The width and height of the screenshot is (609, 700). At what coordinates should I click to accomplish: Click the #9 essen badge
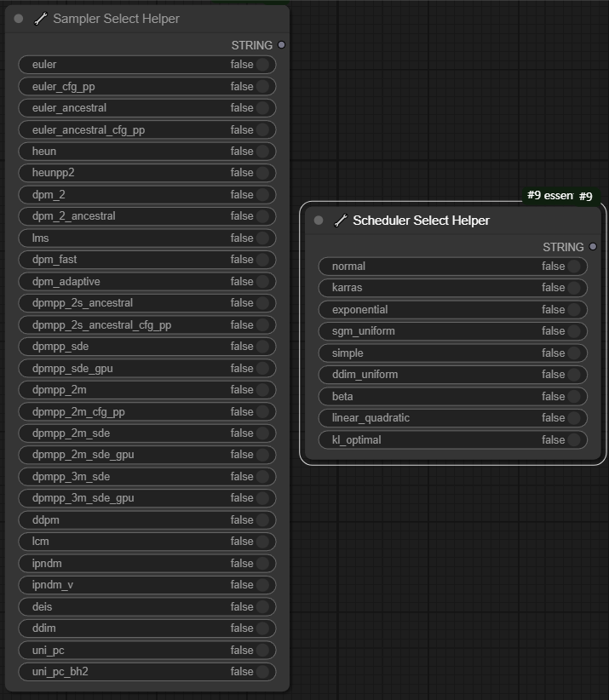(x=549, y=196)
